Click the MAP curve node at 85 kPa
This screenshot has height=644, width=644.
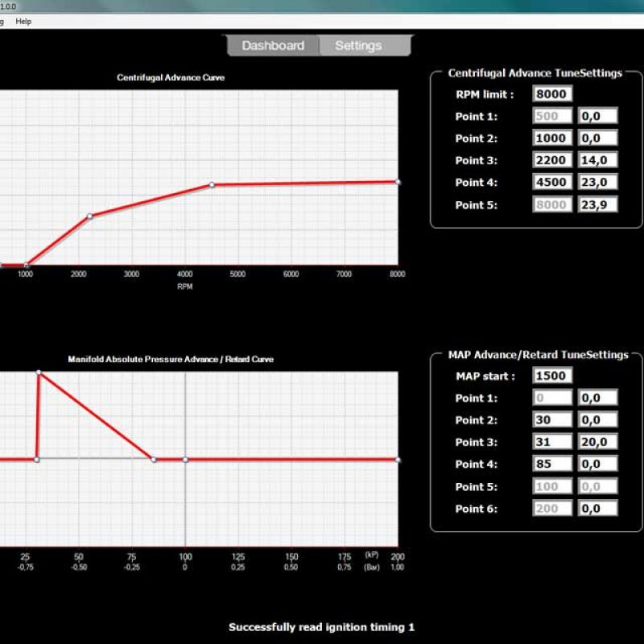pos(154,460)
